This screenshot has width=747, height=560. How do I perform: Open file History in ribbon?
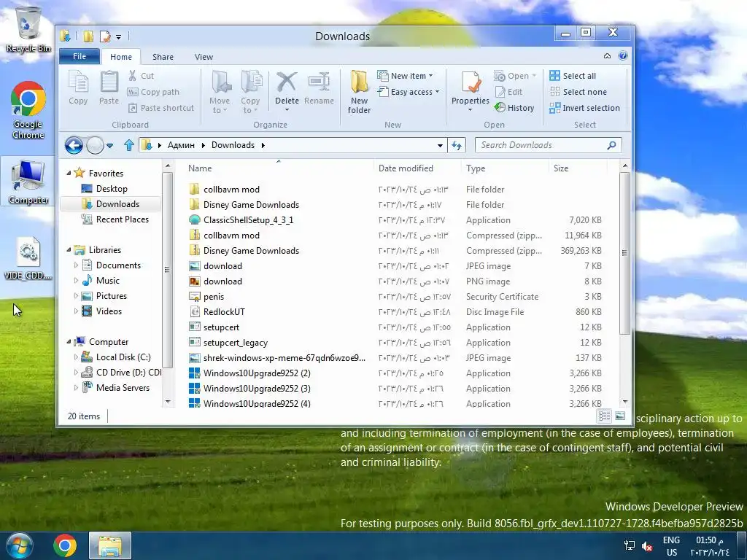point(514,108)
